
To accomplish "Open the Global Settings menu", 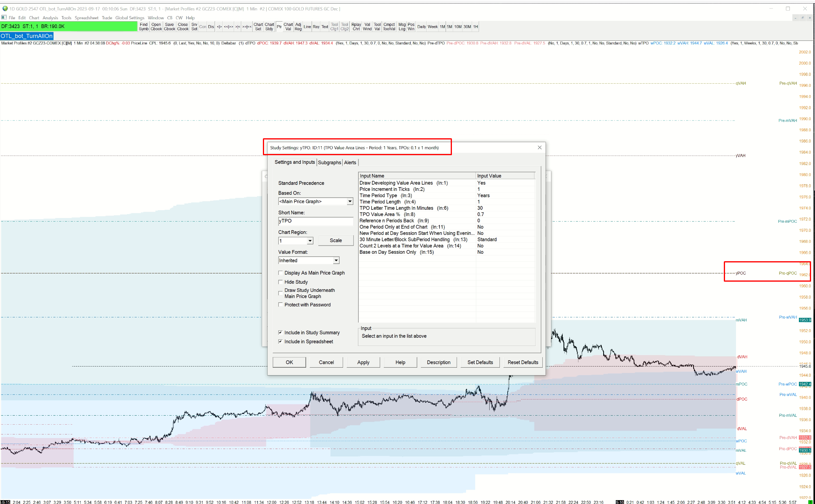I will coord(130,18).
